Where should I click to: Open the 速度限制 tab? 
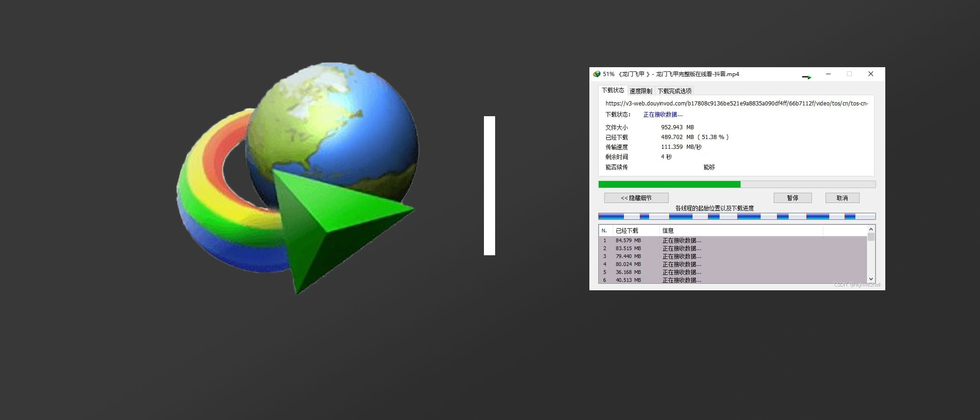641,91
